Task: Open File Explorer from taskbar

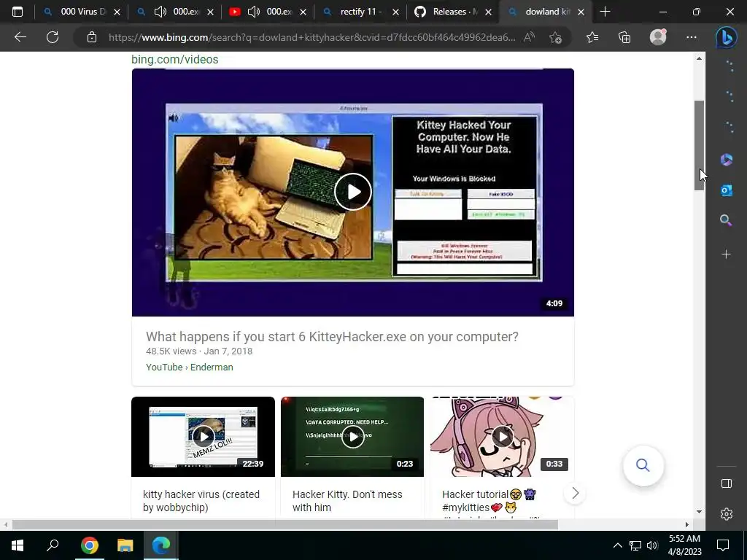Action: point(125,545)
